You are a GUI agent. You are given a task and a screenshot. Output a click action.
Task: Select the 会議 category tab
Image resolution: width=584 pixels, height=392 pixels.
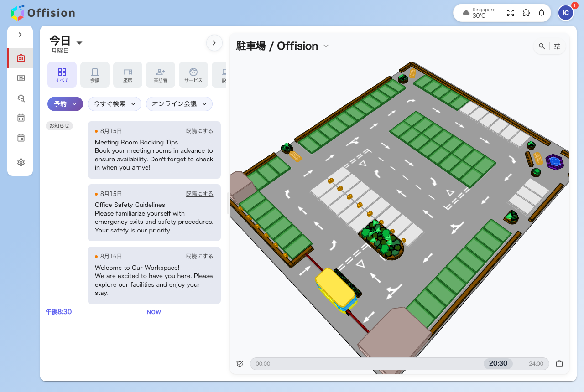pyautogui.click(x=95, y=75)
